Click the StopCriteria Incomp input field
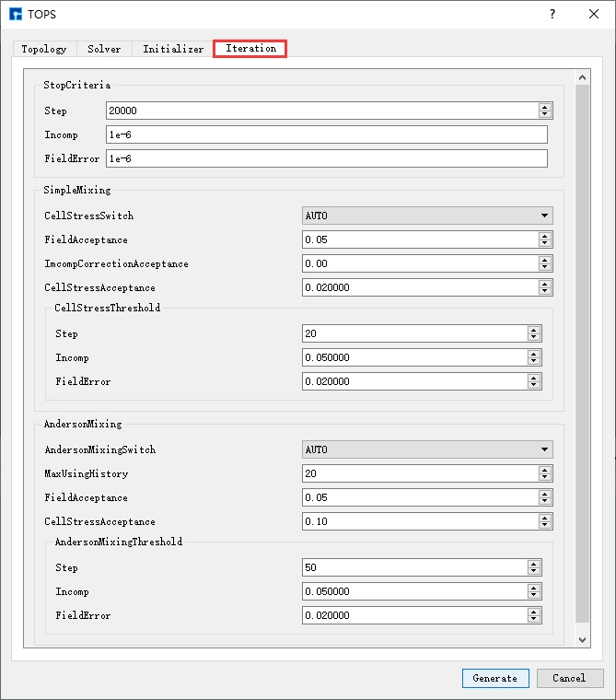 (x=326, y=134)
